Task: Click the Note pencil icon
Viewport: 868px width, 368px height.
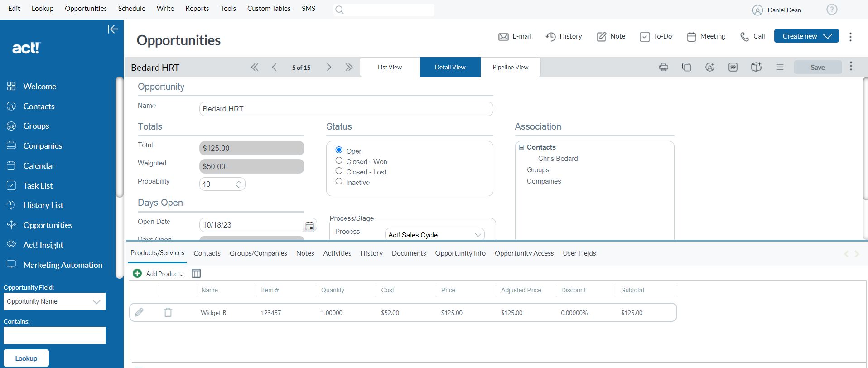Action: [x=601, y=37]
